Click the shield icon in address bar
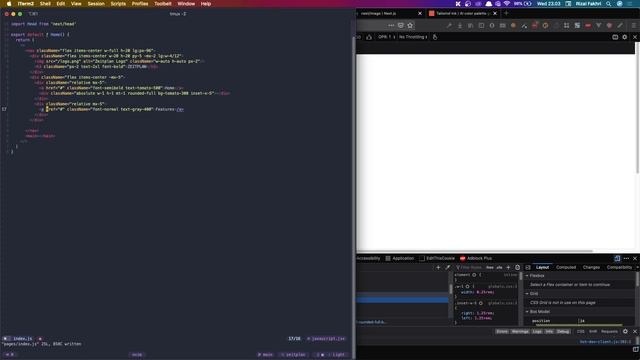 pyautogui.click(x=400, y=25)
